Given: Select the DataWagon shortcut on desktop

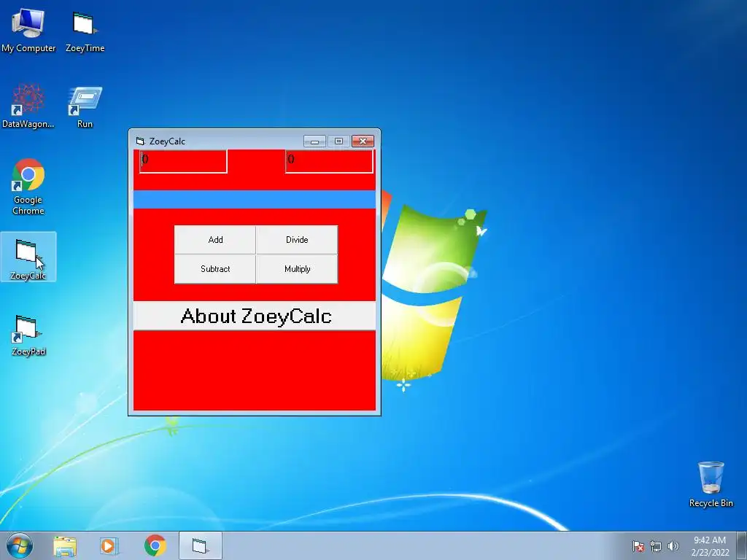Looking at the screenshot, I should coord(28,106).
